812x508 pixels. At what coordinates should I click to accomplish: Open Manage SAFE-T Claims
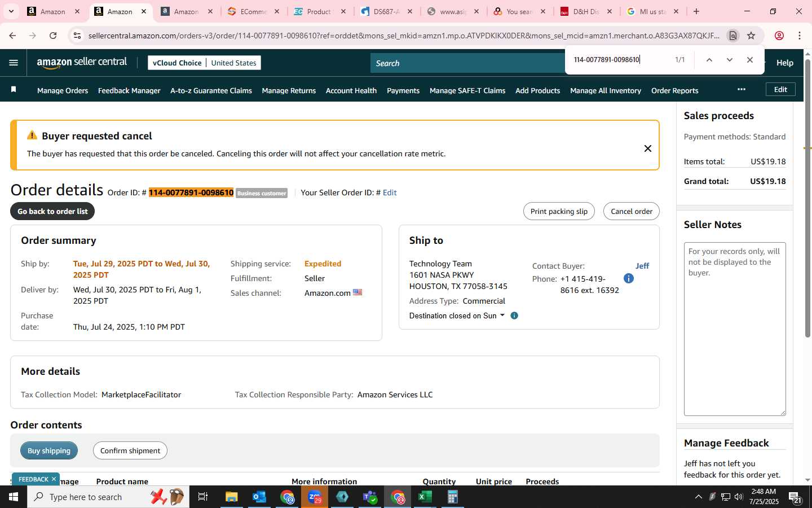[x=467, y=90]
